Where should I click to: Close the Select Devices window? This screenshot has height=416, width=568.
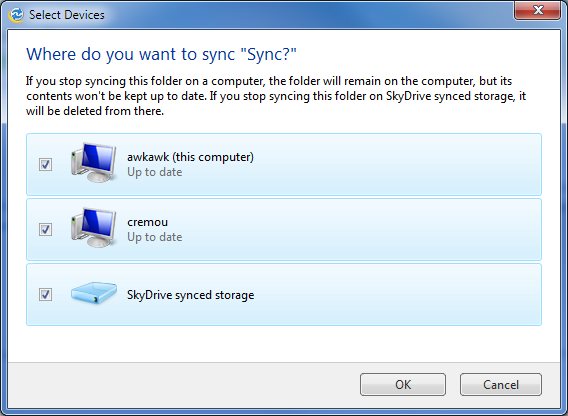tap(538, 10)
